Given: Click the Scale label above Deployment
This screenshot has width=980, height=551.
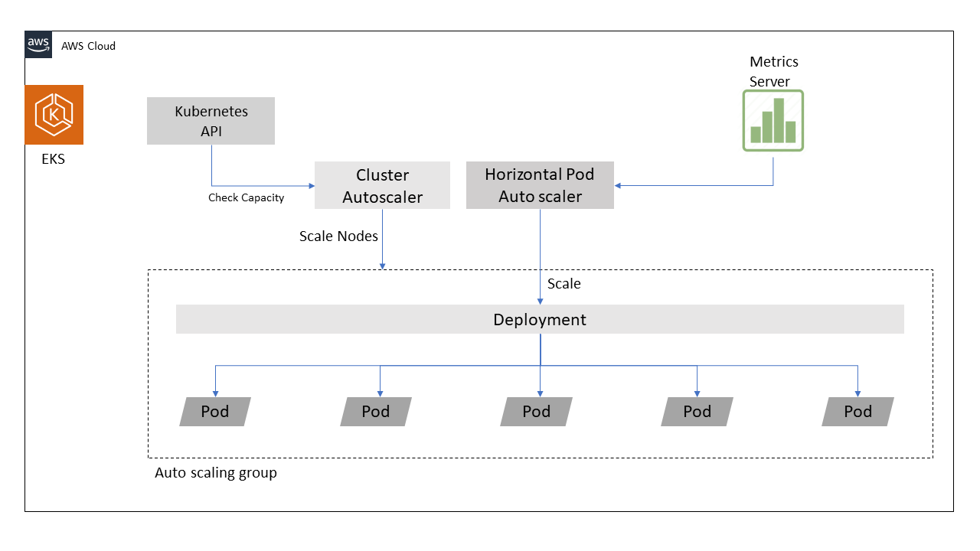Looking at the screenshot, I should click(x=564, y=283).
